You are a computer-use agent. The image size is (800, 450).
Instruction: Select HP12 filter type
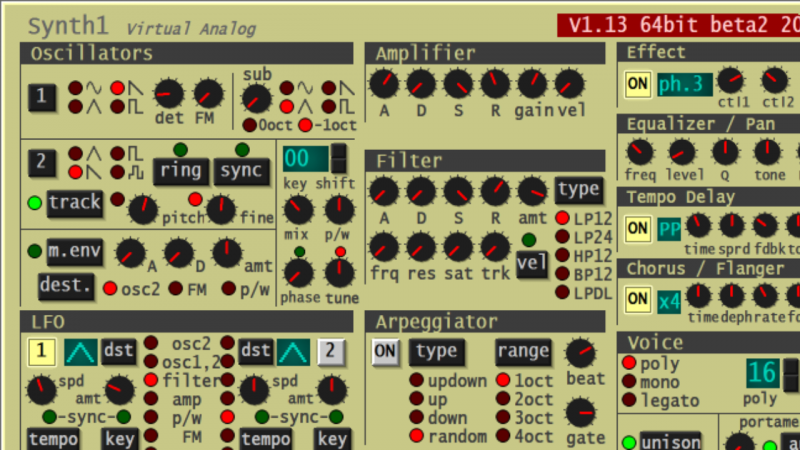click(562, 255)
